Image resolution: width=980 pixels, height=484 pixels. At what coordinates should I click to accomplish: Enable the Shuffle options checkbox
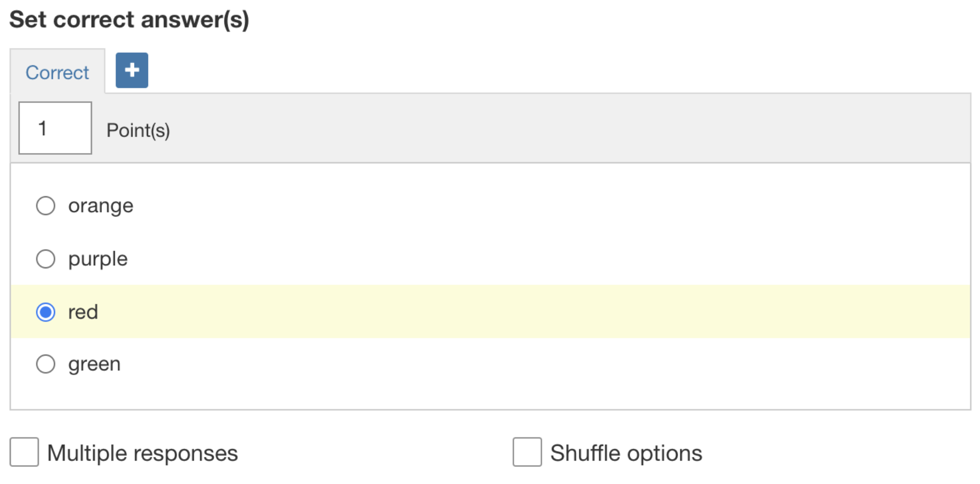[x=527, y=453]
